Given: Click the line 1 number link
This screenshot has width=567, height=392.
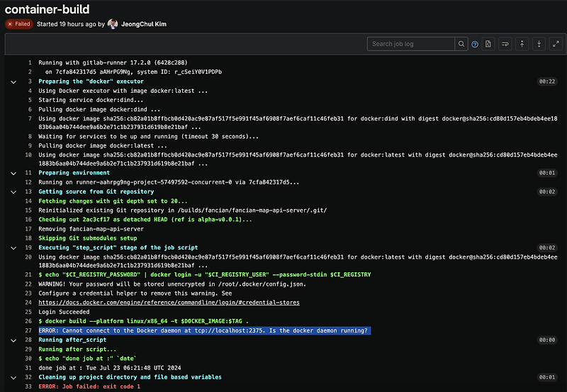Looking at the screenshot, I should pyautogui.click(x=30, y=62).
